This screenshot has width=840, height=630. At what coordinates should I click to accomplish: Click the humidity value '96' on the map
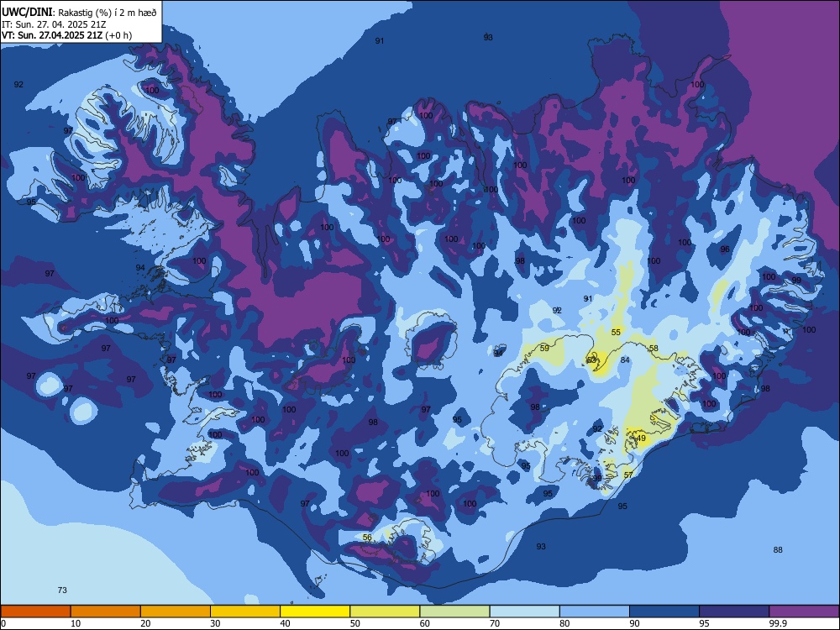tap(725, 249)
